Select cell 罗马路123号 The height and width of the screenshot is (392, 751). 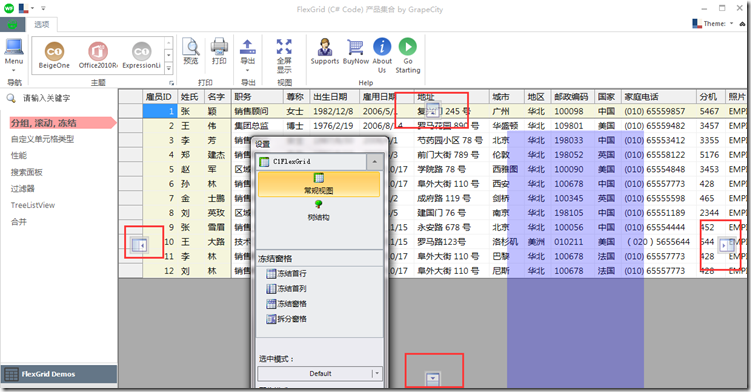tap(451, 242)
